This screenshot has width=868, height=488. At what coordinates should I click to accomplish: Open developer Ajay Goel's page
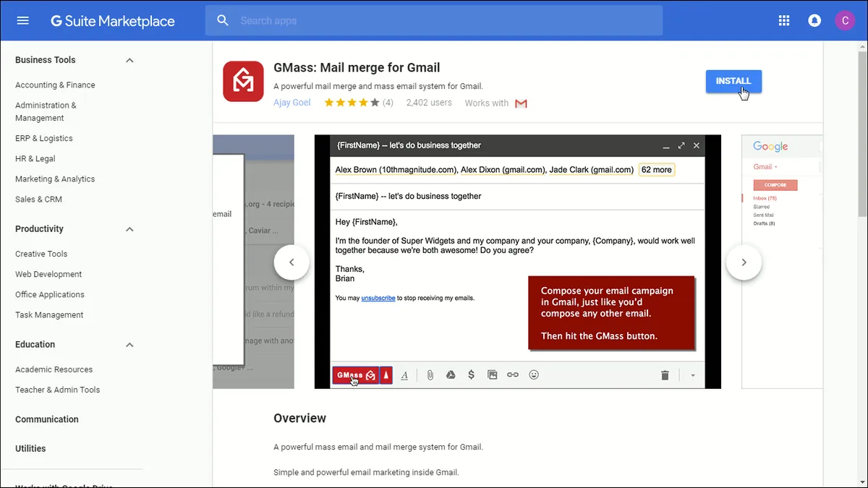click(292, 103)
